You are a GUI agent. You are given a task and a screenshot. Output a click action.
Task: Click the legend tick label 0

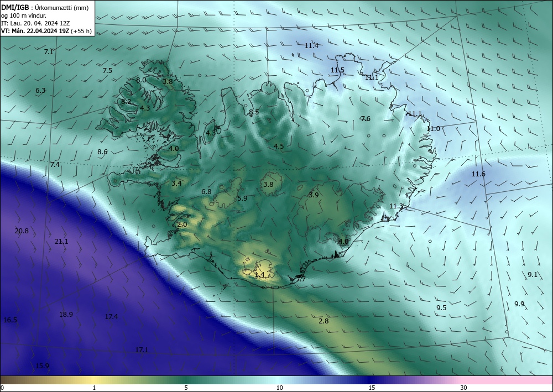2,388
